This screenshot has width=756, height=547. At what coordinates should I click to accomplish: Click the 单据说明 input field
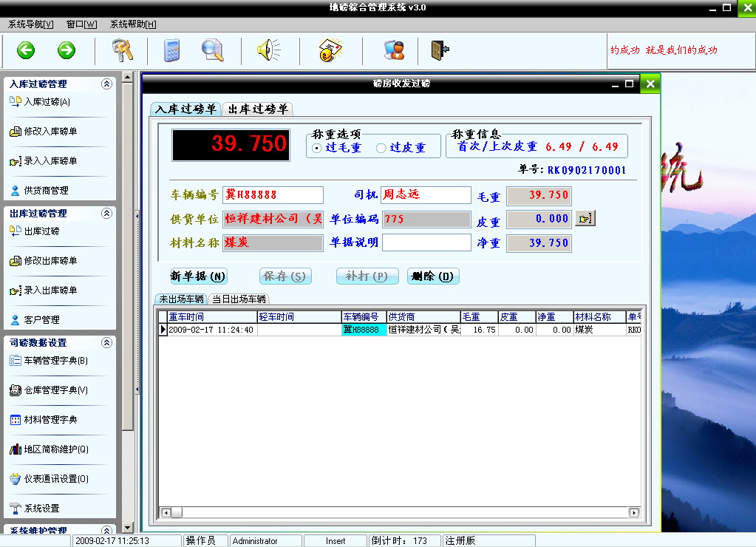(x=426, y=242)
